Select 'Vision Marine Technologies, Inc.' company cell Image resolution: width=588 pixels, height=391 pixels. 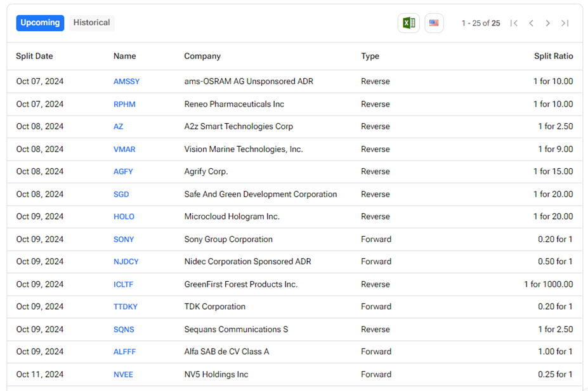244,149
